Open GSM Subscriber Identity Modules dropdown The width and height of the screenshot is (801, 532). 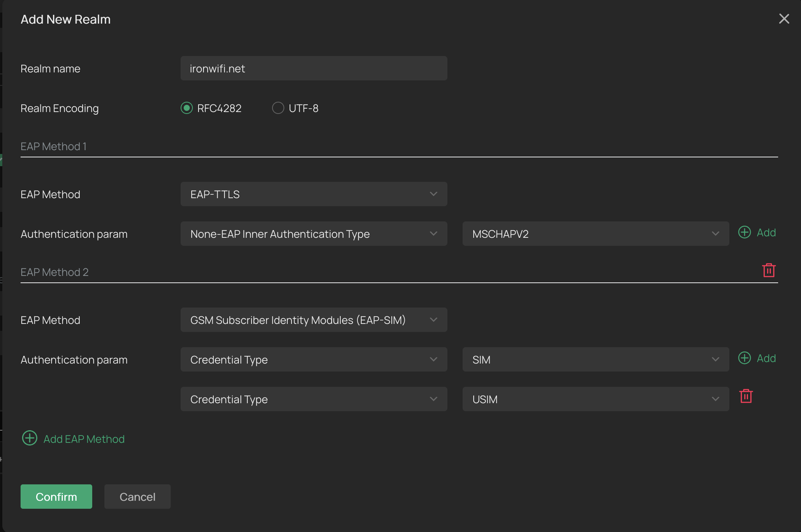[x=314, y=320]
